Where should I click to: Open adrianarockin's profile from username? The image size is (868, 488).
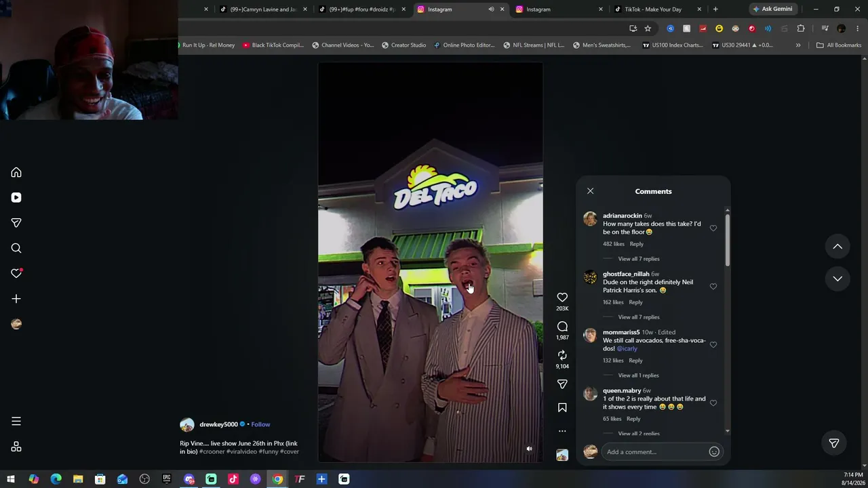point(623,216)
